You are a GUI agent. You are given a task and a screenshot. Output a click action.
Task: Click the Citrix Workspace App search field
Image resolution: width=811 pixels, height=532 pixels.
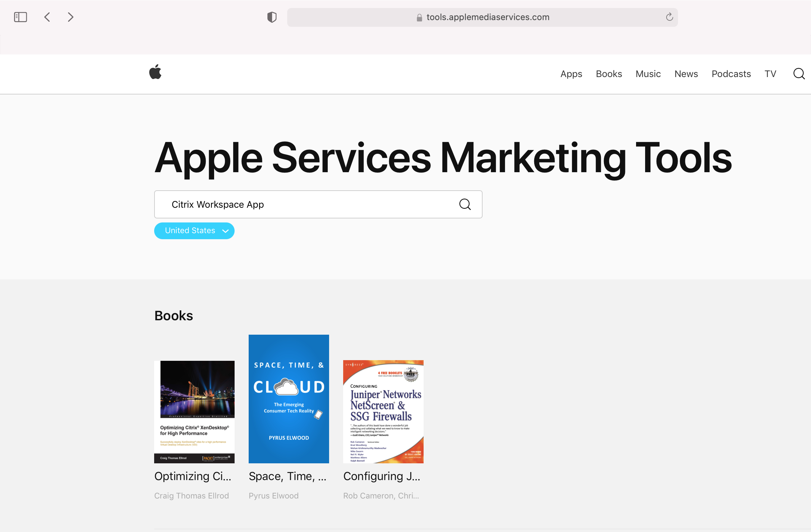307,204
